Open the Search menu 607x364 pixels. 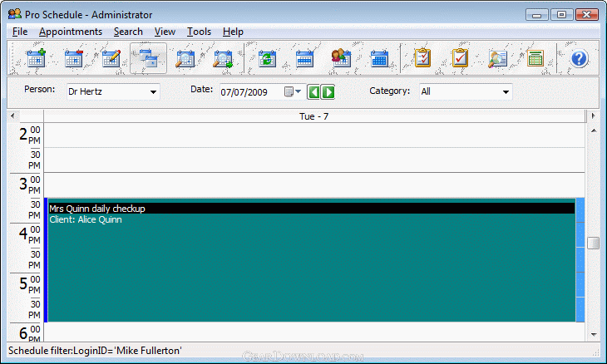(128, 32)
